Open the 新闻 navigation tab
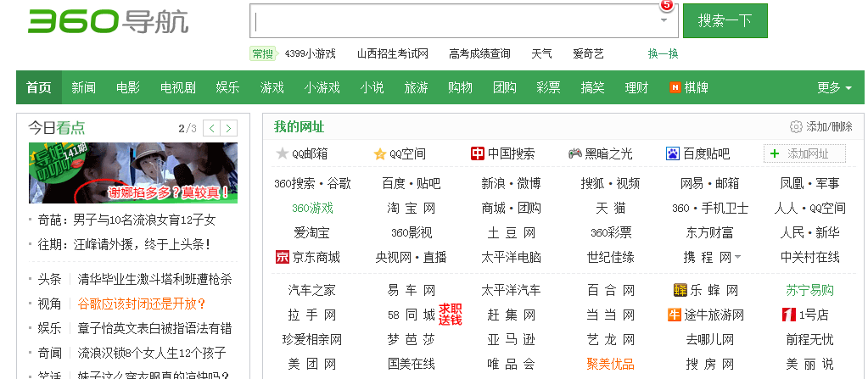 pyautogui.click(x=84, y=87)
